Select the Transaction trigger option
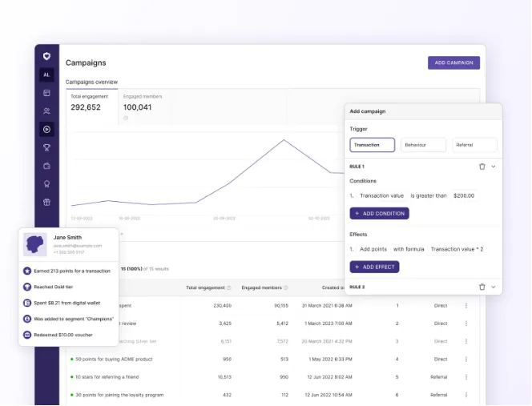 click(373, 145)
